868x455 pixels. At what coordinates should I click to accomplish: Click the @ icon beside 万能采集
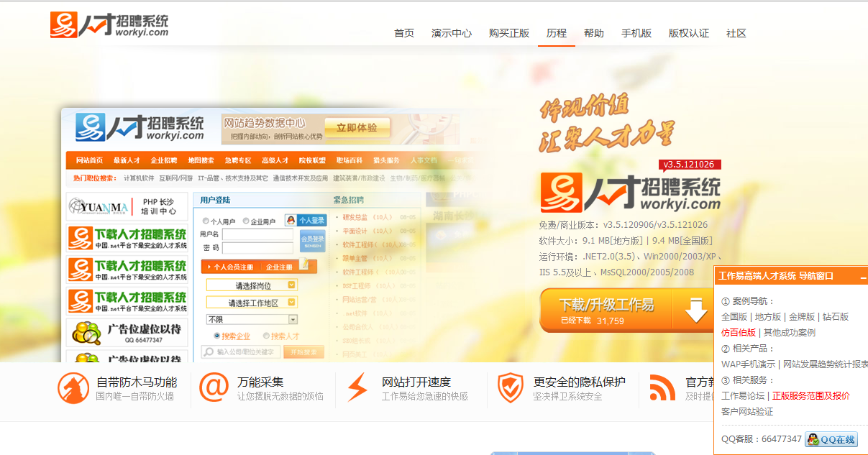pyautogui.click(x=214, y=387)
